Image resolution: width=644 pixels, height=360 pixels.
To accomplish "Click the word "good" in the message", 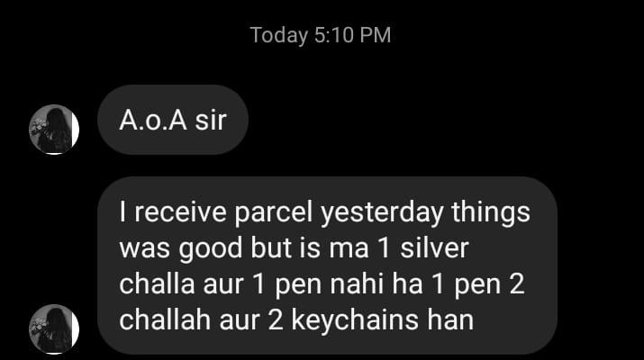I will (211, 248).
